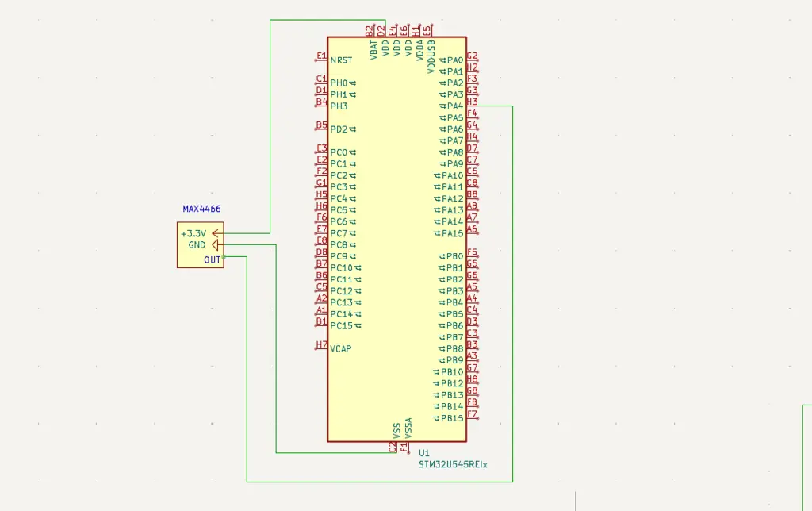This screenshot has width=812, height=511.
Task: Click the PC6 pin label
Action: pos(339,222)
